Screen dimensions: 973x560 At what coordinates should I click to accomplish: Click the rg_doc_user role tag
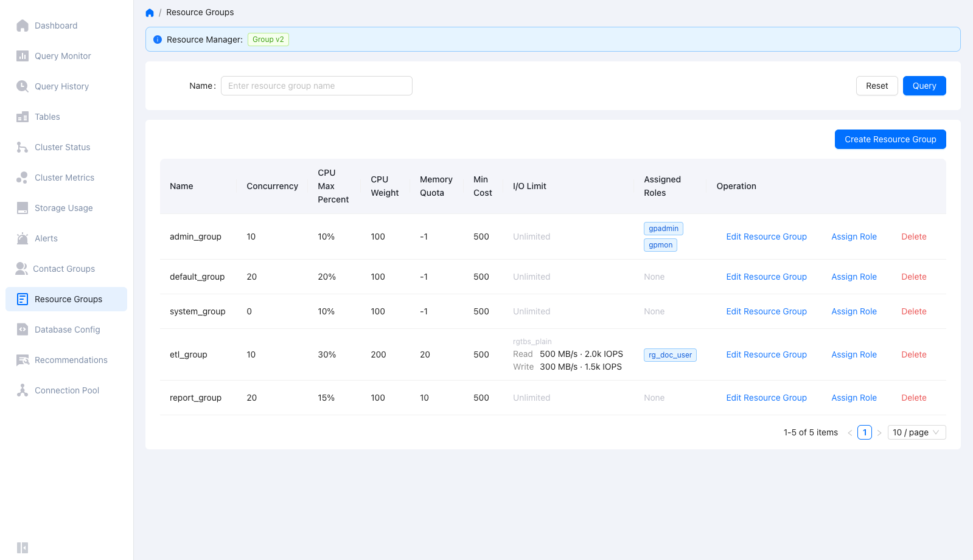pos(670,355)
